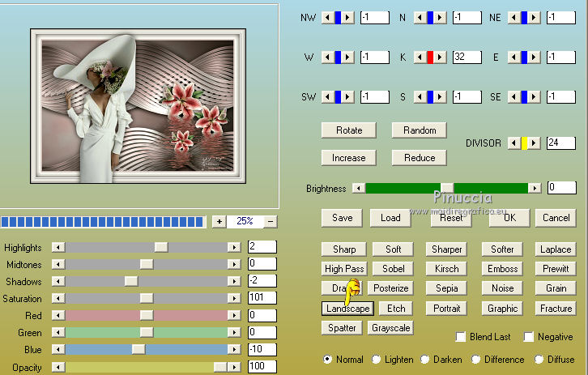The height and width of the screenshot is (375, 588).
Task: Apply the Soft preset
Action: coord(393,249)
